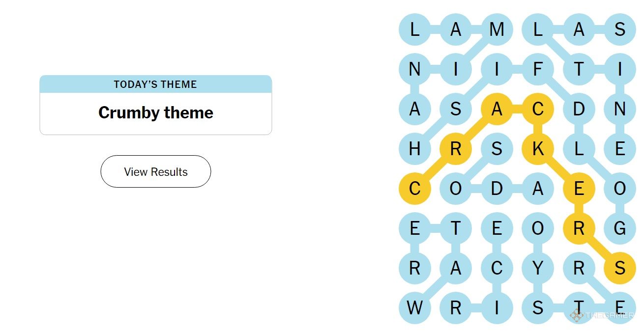Click the Crumby theme hint text

156,112
